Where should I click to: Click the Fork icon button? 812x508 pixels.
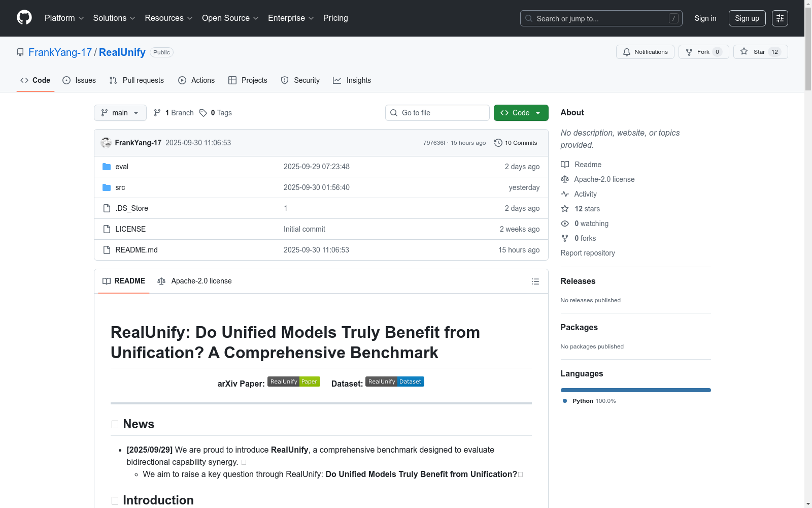[689, 52]
